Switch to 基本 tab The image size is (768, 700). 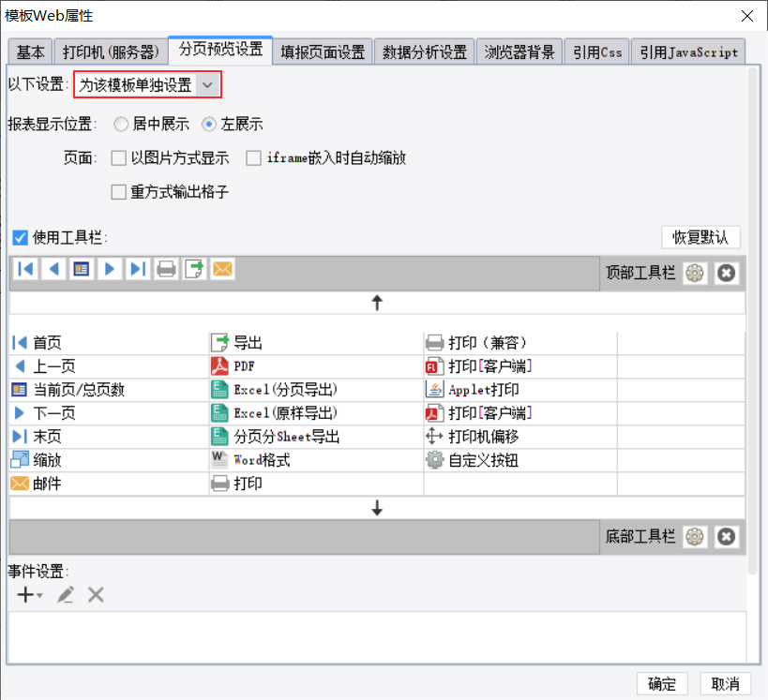30,52
